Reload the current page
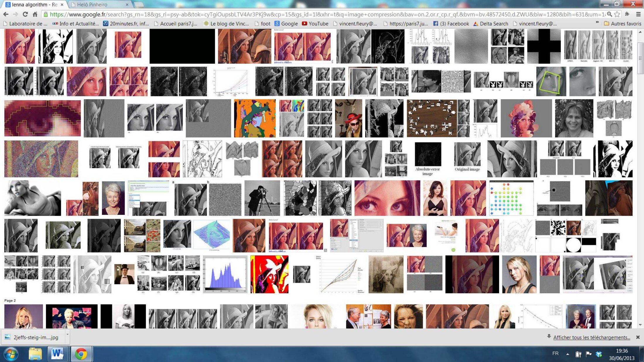Screen dimensions: 644x362 [x=25, y=14]
